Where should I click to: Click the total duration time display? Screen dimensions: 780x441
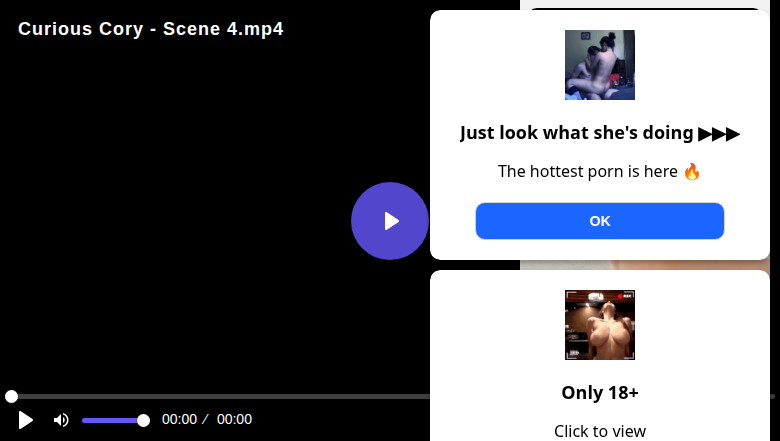[x=234, y=420]
